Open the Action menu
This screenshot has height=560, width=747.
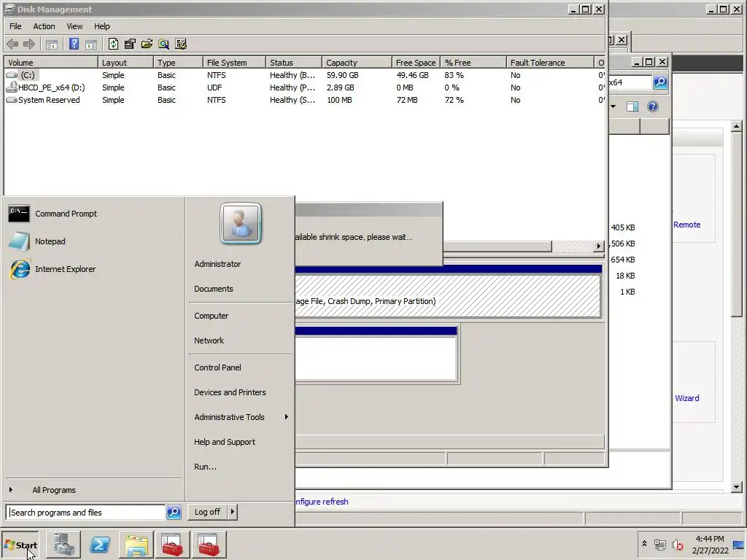(44, 26)
